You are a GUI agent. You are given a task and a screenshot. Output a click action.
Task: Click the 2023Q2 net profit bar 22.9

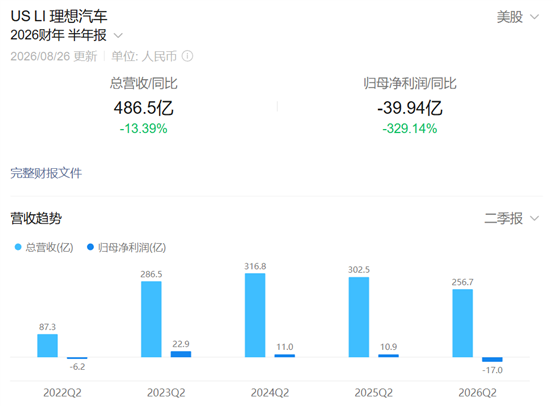click(x=181, y=354)
